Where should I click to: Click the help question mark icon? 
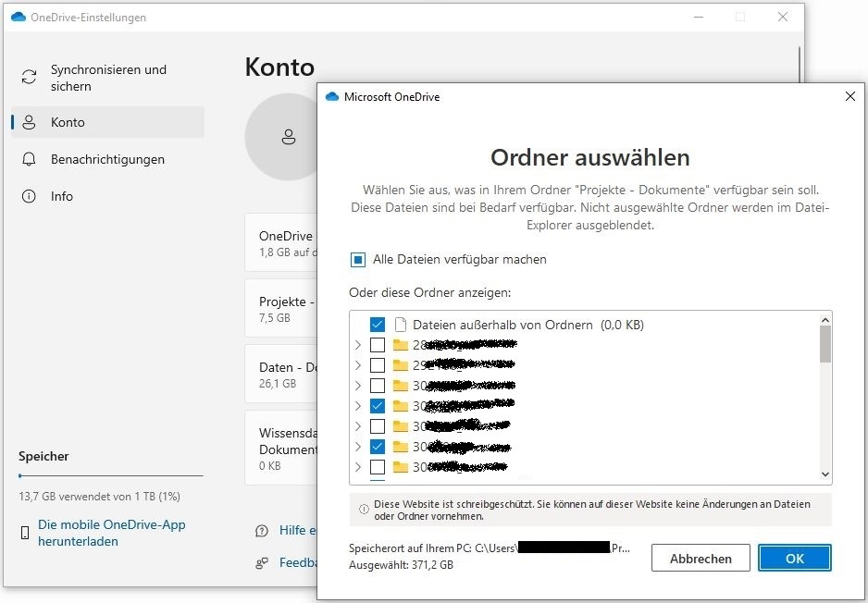tap(262, 531)
